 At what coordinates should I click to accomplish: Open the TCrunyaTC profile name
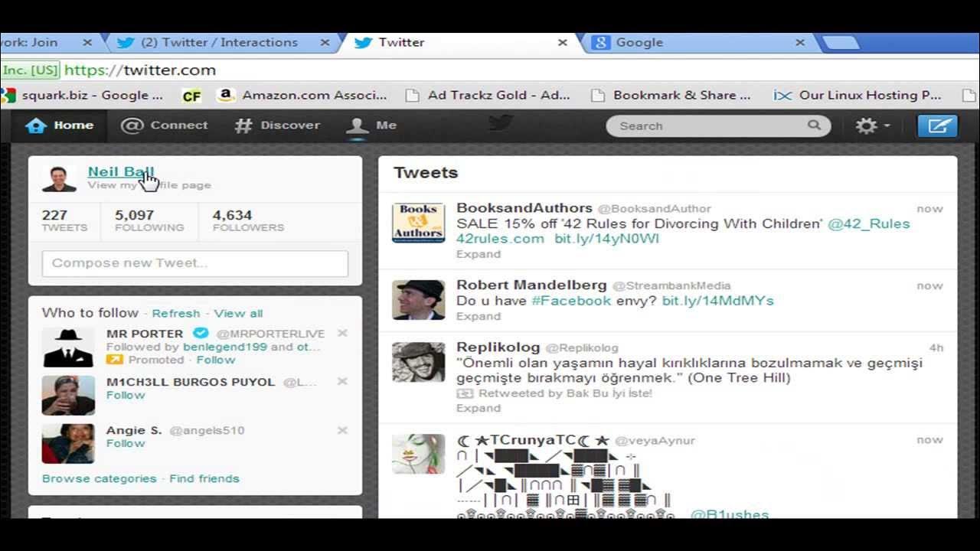pyautogui.click(x=533, y=440)
